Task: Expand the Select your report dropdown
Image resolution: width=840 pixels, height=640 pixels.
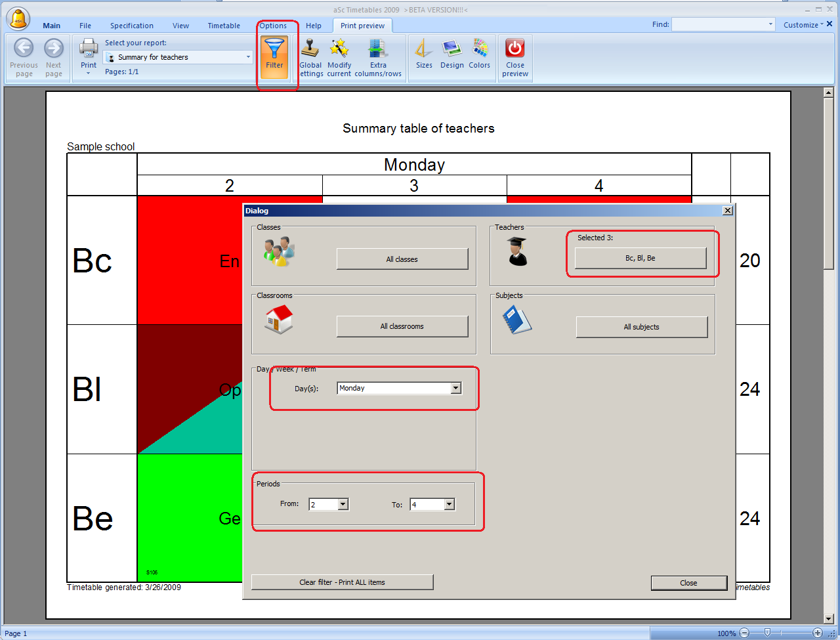Action: [248, 57]
